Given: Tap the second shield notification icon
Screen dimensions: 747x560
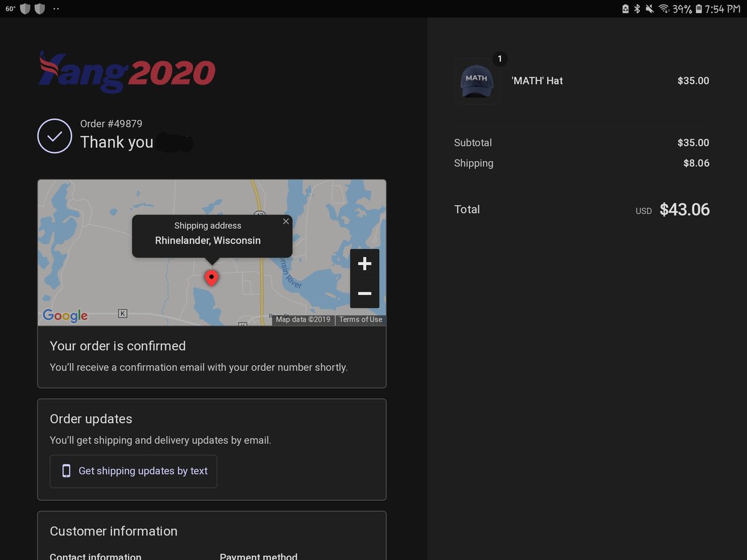Looking at the screenshot, I should 39,9.
